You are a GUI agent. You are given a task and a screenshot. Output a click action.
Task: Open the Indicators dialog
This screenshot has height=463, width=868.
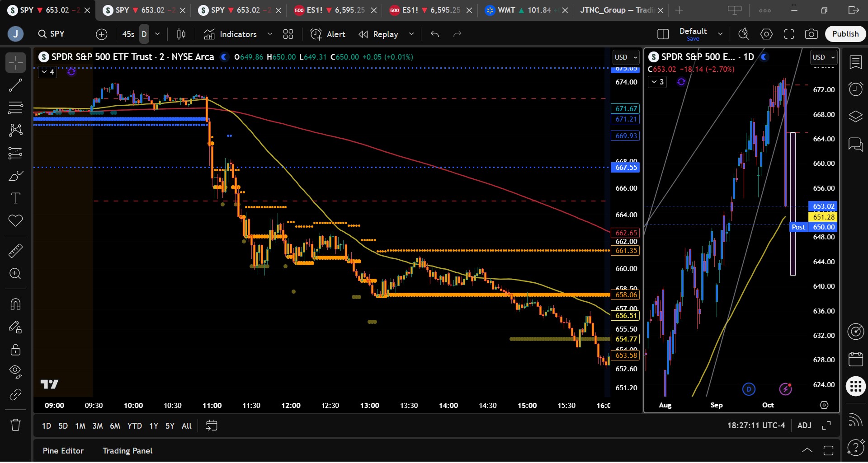[230, 34]
